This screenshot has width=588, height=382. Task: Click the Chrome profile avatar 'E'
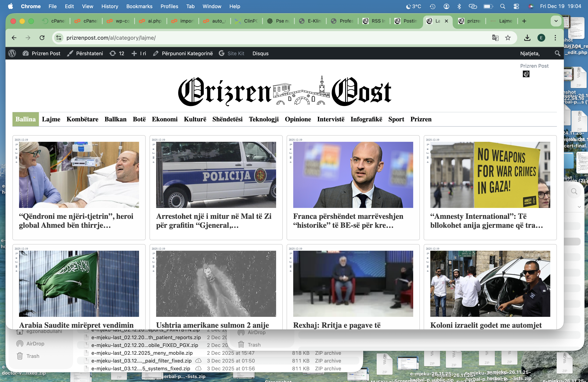(541, 38)
